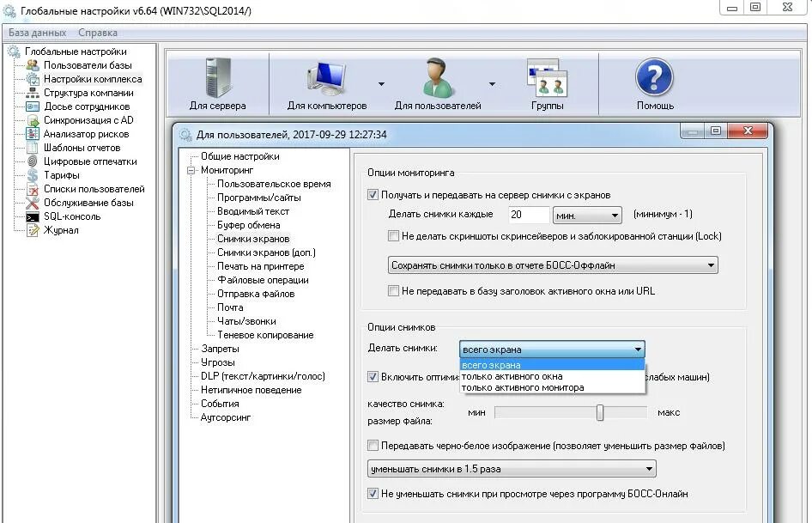Select 'Почта' tree item
The width and height of the screenshot is (812, 523).
[230, 307]
